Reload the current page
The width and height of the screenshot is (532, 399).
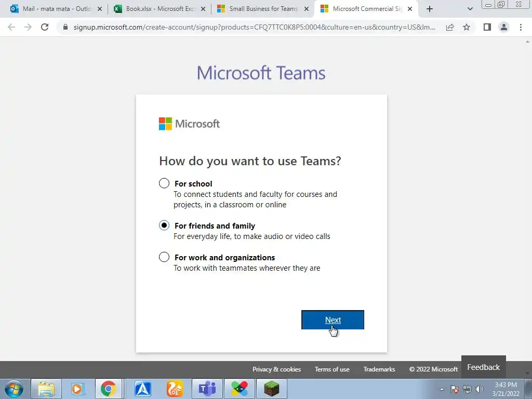45,27
